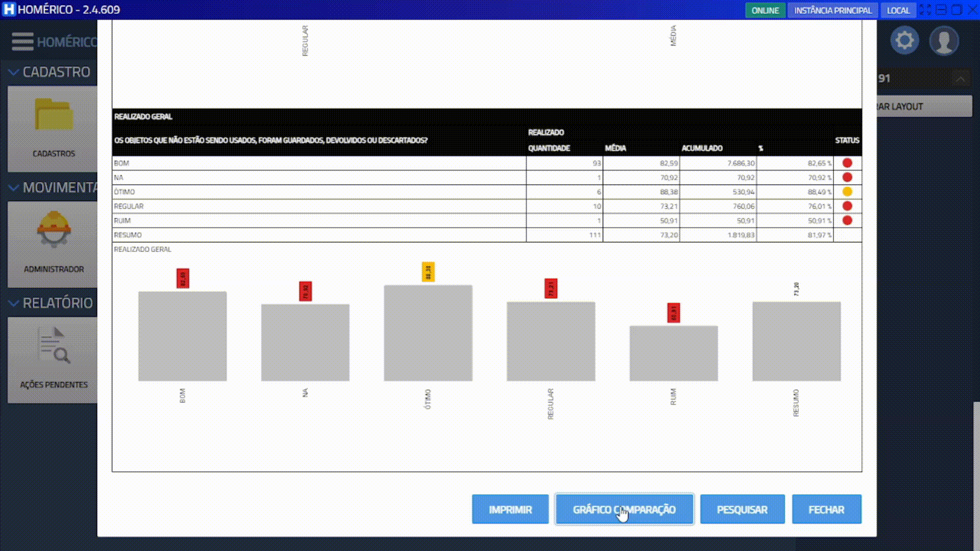Collapse the Relatório section chevron
Image resolution: width=980 pixels, height=551 pixels.
(14, 304)
